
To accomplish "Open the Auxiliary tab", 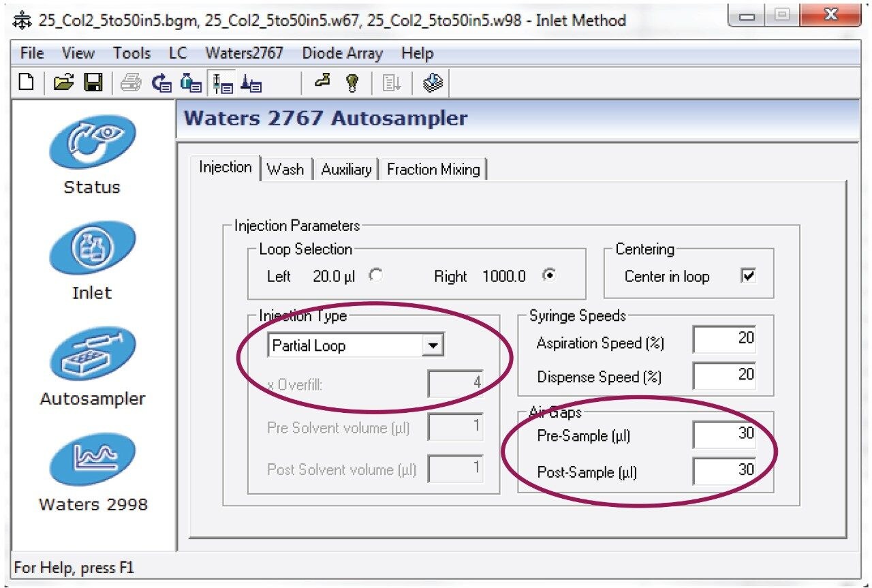I will click(346, 170).
